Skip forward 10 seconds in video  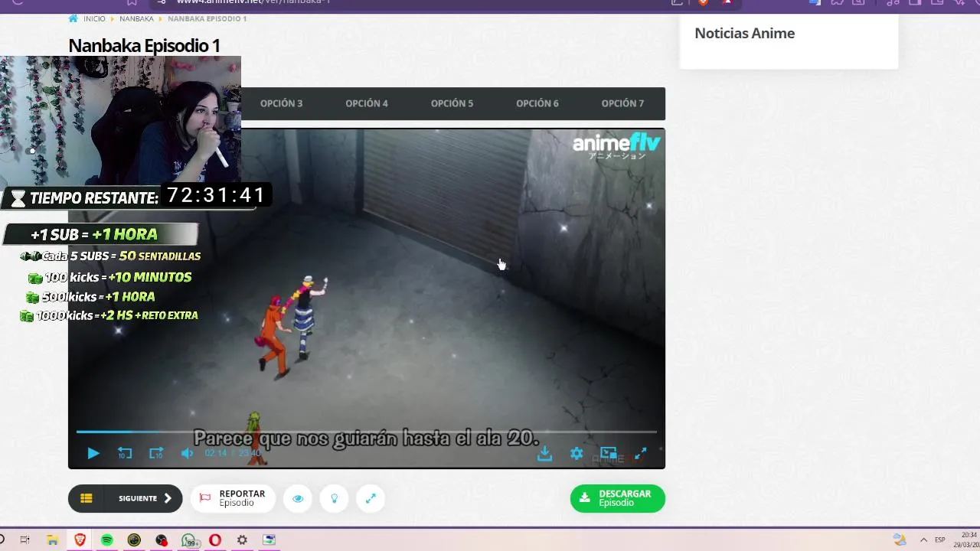coord(156,453)
